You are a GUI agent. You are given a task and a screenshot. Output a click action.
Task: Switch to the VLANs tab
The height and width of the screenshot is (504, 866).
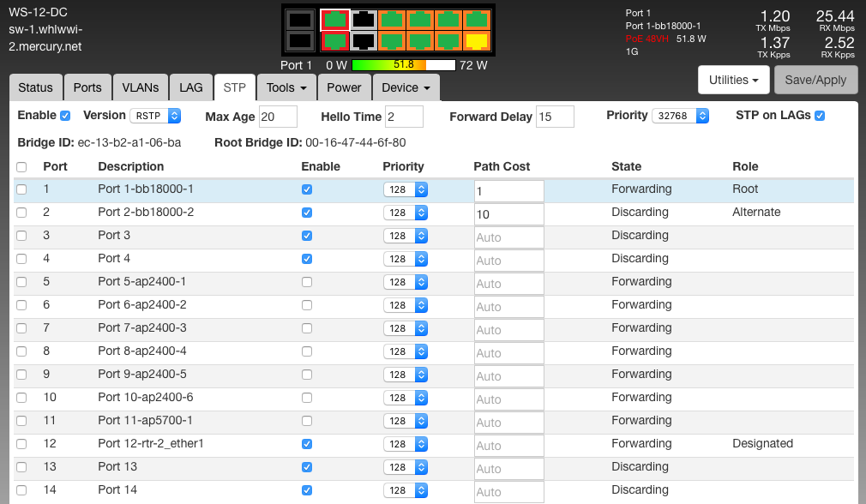[140, 87]
